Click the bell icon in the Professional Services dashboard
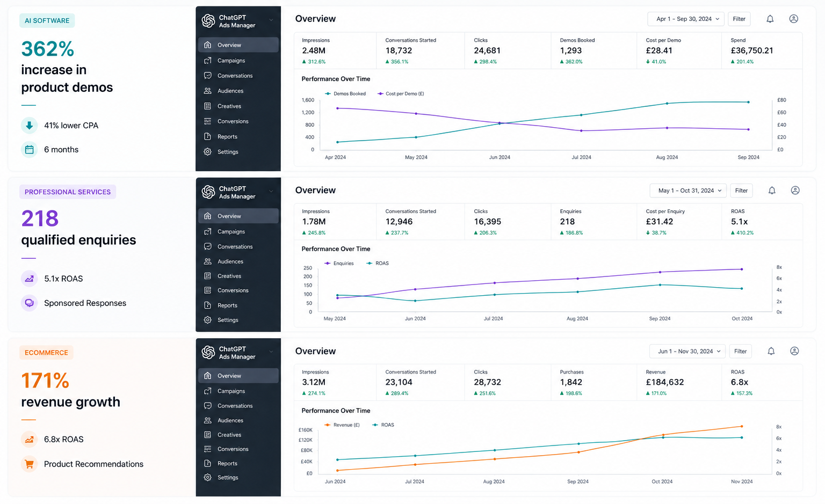825x504 pixels. tap(772, 191)
